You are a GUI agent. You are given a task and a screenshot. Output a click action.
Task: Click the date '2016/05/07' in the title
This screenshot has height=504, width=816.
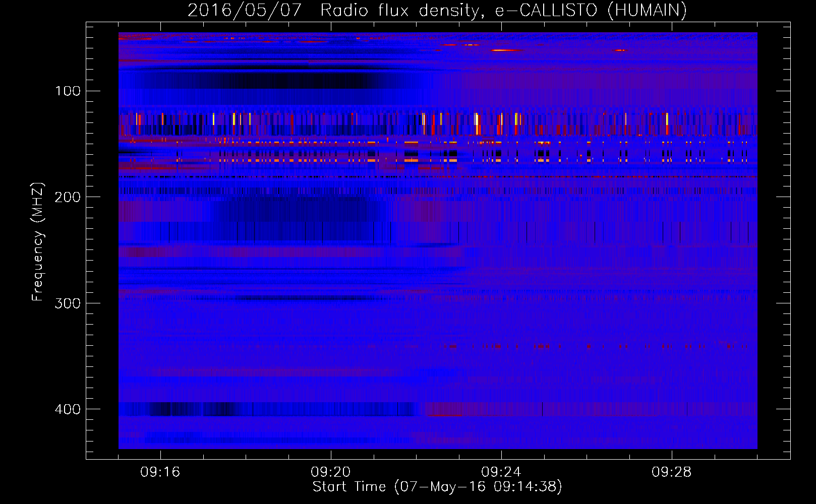[x=245, y=10]
